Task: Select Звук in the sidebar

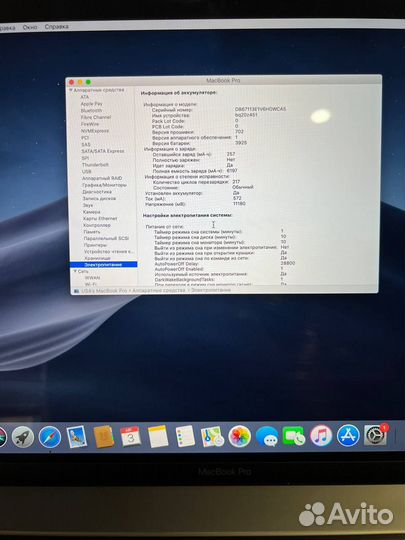Action: coord(88,205)
